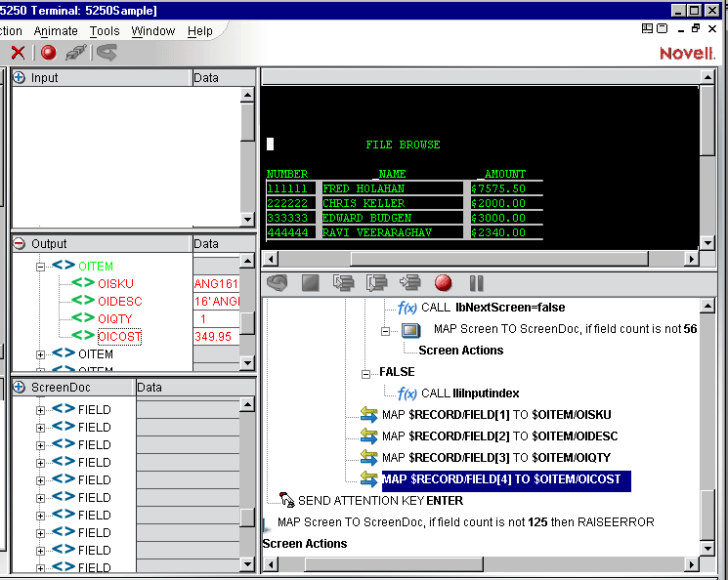Viewport: 728px width, 580px height.
Task: Toggle the minus icon on Output panel header
Action: (x=19, y=243)
